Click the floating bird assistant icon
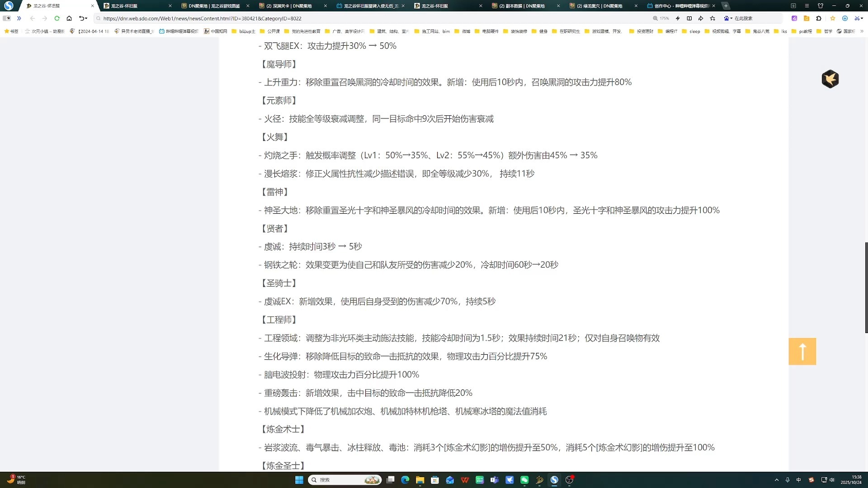This screenshot has width=868, height=488. pos(830,79)
